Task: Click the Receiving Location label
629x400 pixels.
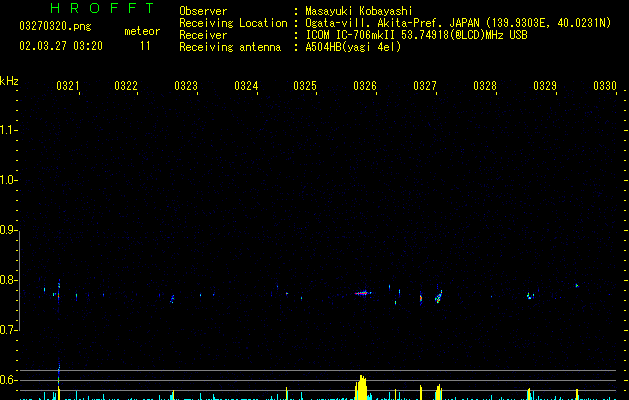Action: point(233,23)
